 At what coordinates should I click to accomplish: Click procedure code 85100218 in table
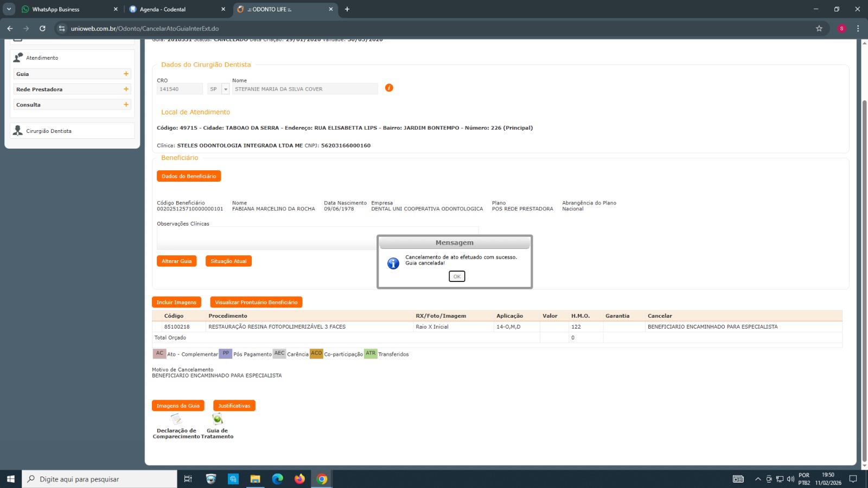tap(177, 327)
